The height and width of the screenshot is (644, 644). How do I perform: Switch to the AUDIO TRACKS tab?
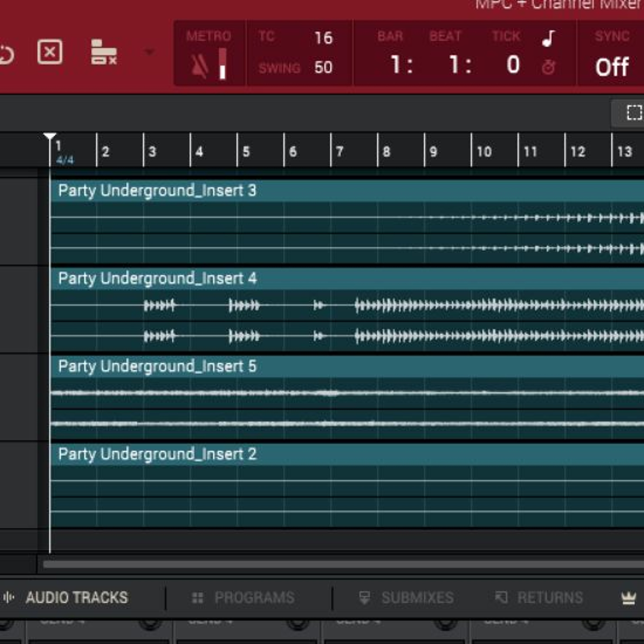[77, 597]
